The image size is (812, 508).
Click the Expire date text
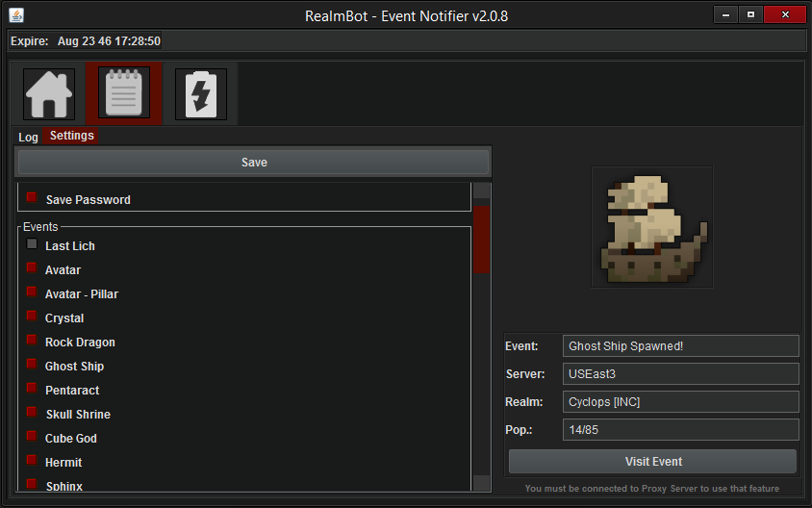point(86,41)
